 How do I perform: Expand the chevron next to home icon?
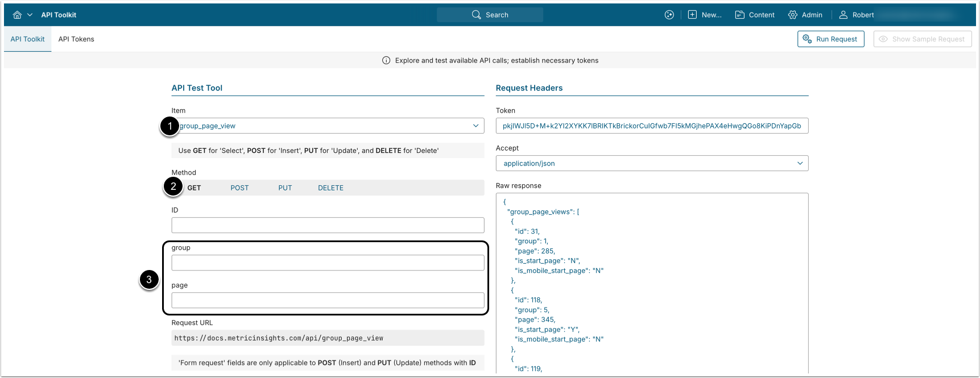coord(30,15)
